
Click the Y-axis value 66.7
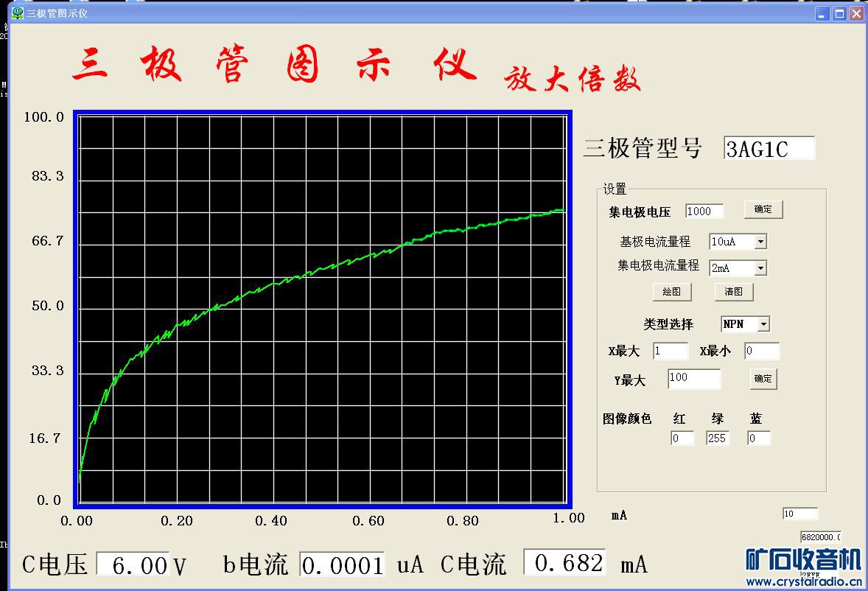point(48,241)
